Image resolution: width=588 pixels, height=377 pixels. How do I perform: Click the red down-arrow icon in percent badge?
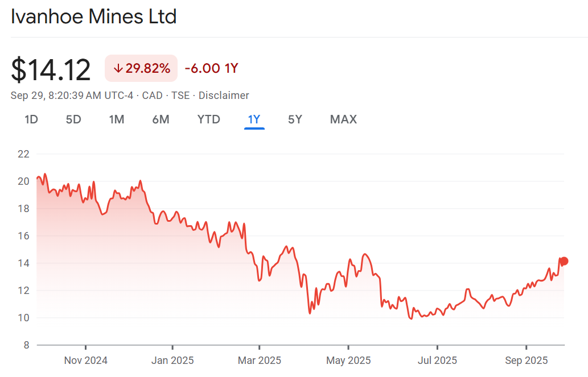(118, 69)
